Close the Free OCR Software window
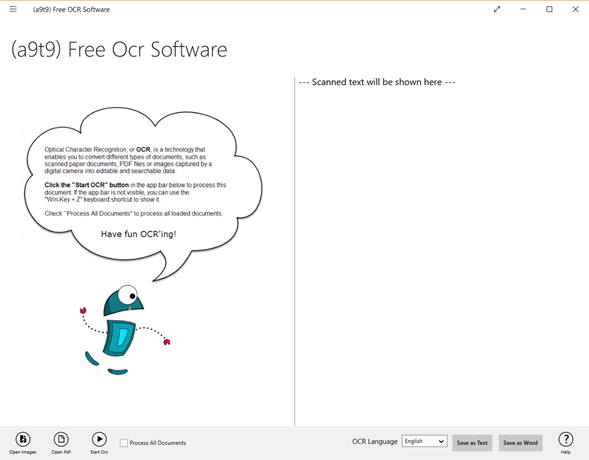This screenshot has width=589, height=460. (x=575, y=9)
